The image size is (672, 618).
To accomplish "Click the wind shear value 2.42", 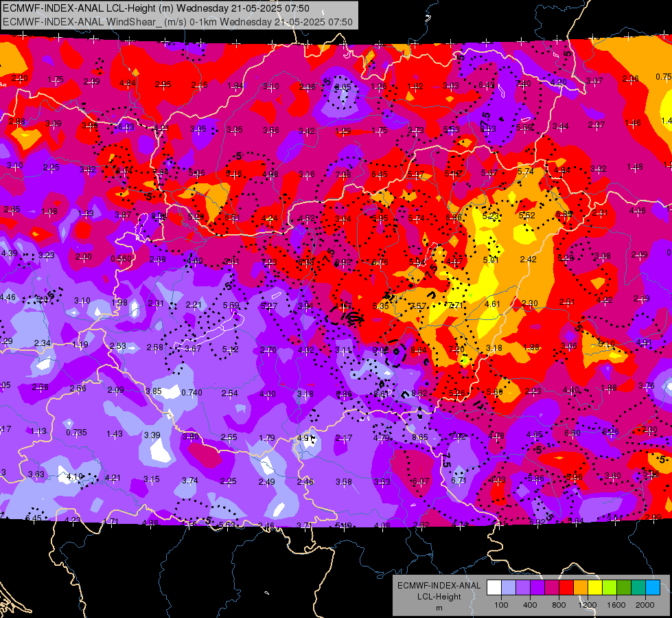I will 529,259.
